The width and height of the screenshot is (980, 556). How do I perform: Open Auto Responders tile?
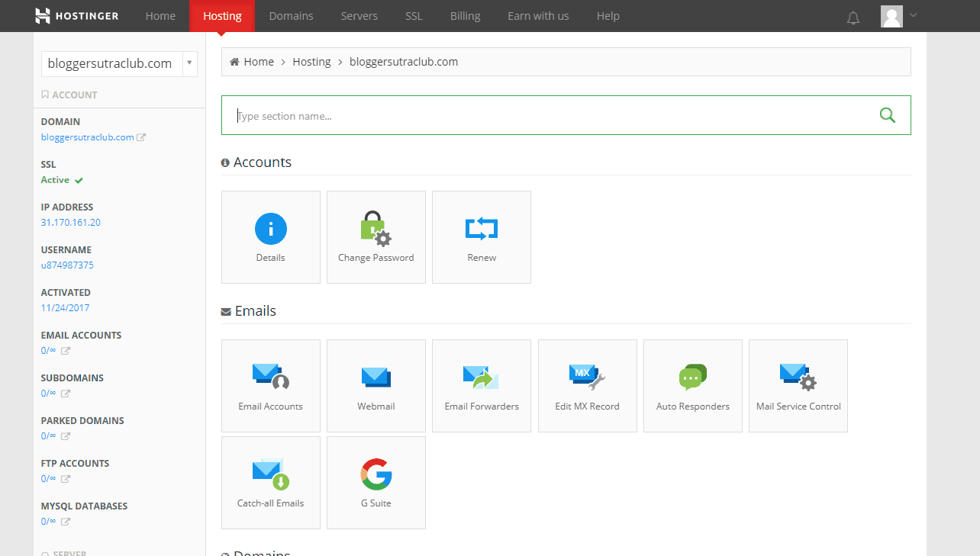coord(693,386)
